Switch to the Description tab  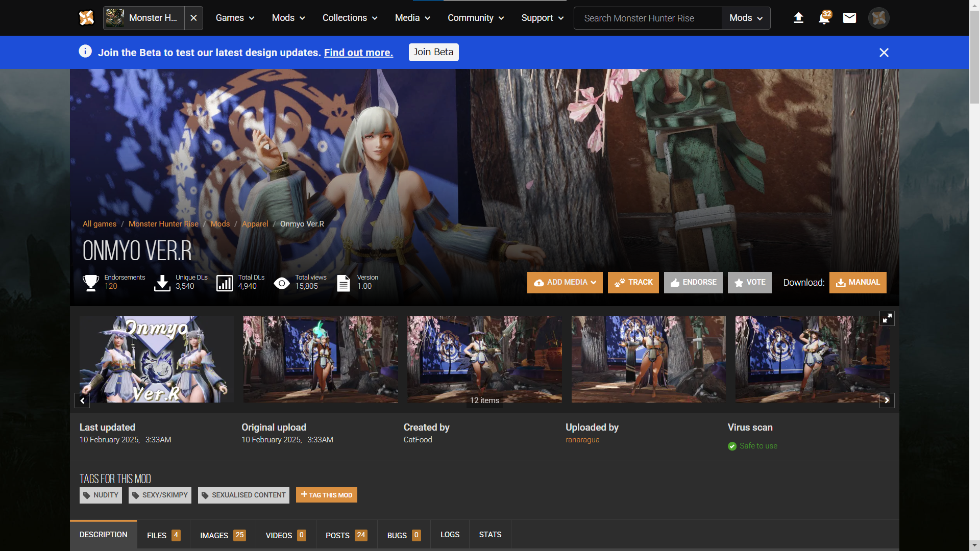[x=104, y=535]
